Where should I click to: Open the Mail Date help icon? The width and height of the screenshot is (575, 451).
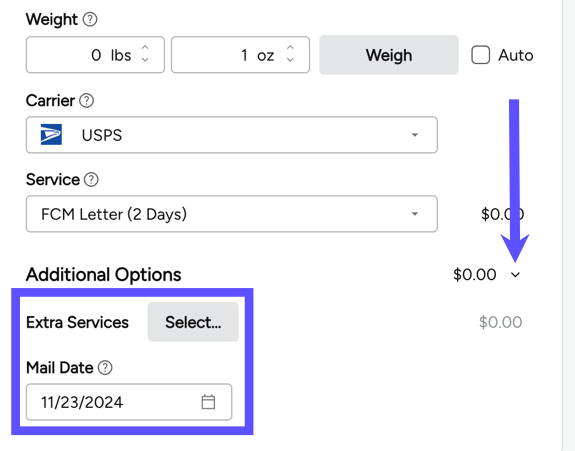tap(105, 367)
